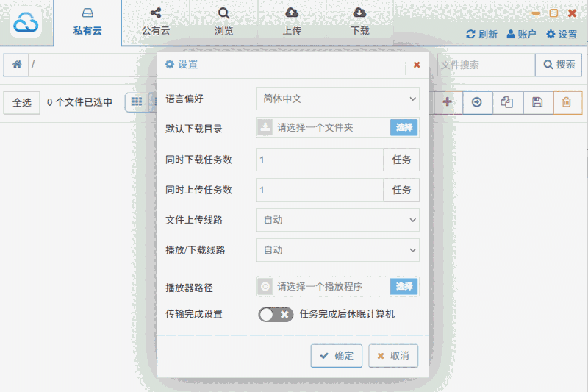Click the trash delete icon

click(567, 102)
